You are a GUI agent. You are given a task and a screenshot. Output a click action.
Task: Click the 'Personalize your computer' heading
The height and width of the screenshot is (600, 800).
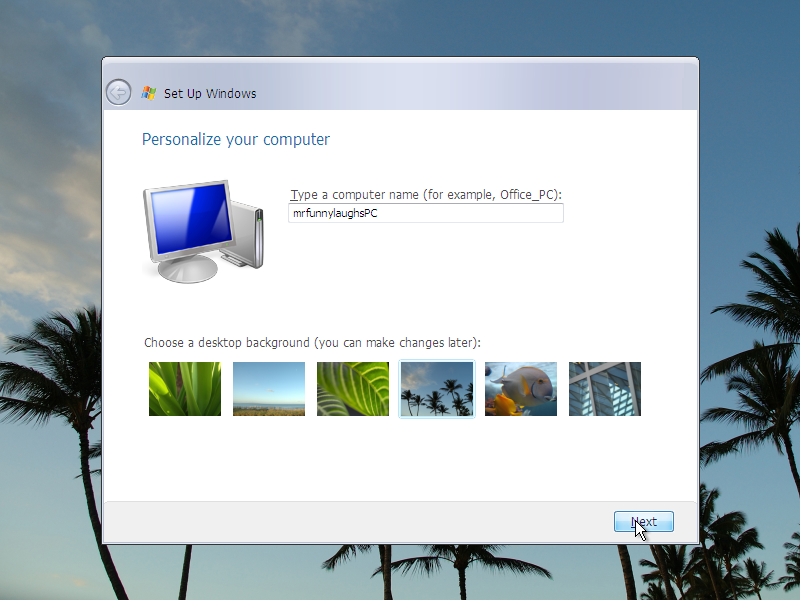[x=236, y=139]
